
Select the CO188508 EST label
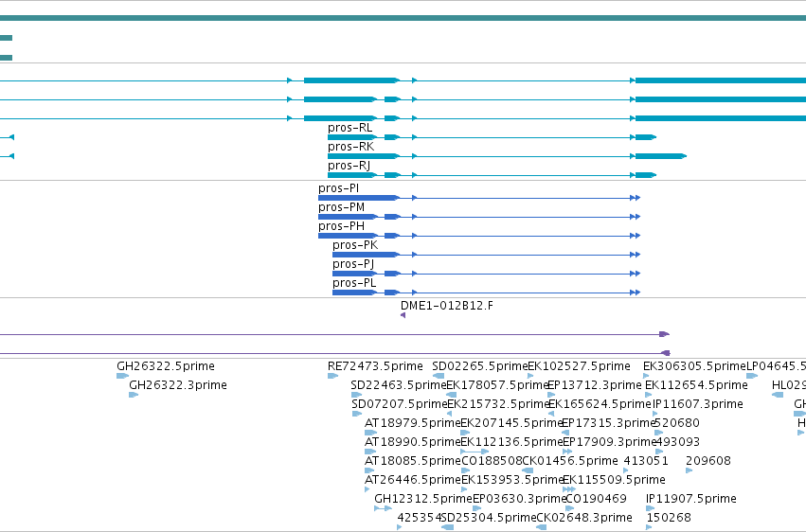tap(492, 462)
